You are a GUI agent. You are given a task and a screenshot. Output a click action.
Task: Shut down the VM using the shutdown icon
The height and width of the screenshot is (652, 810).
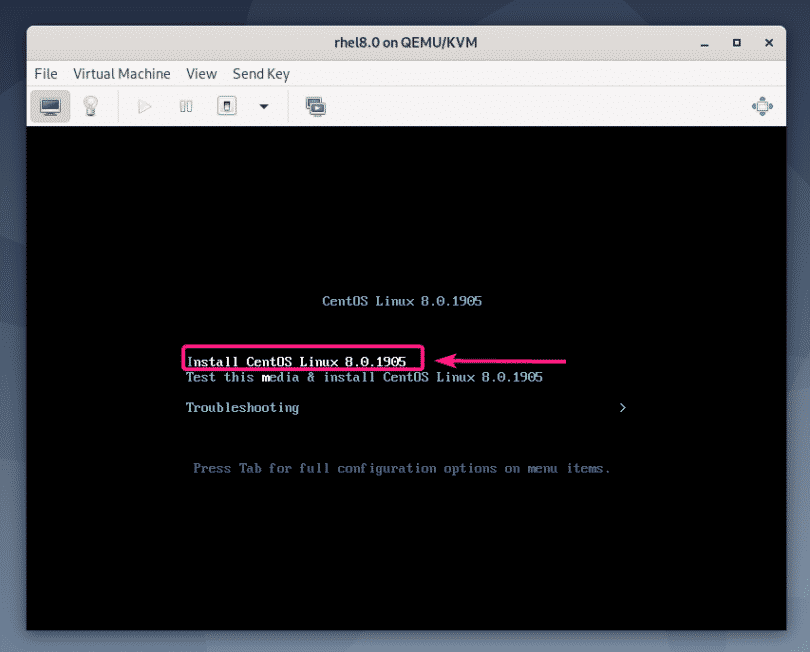pos(226,106)
